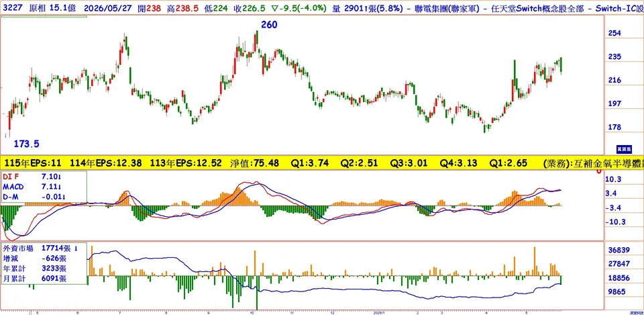Click the high price 高238.5

point(181,8)
